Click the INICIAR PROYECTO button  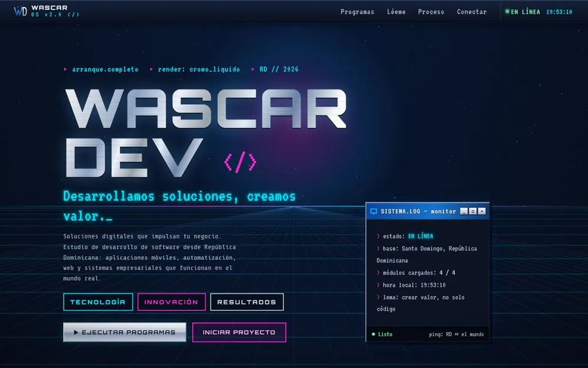[x=239, y=332]
